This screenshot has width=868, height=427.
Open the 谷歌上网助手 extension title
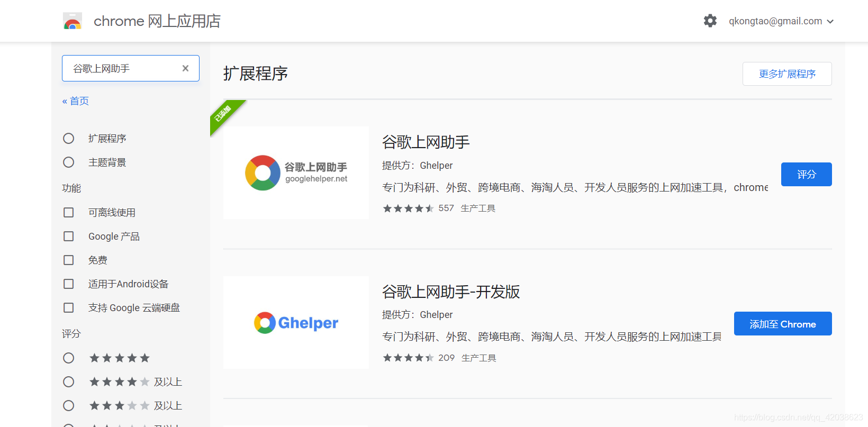pyautogui.click(x=426, y=142)
